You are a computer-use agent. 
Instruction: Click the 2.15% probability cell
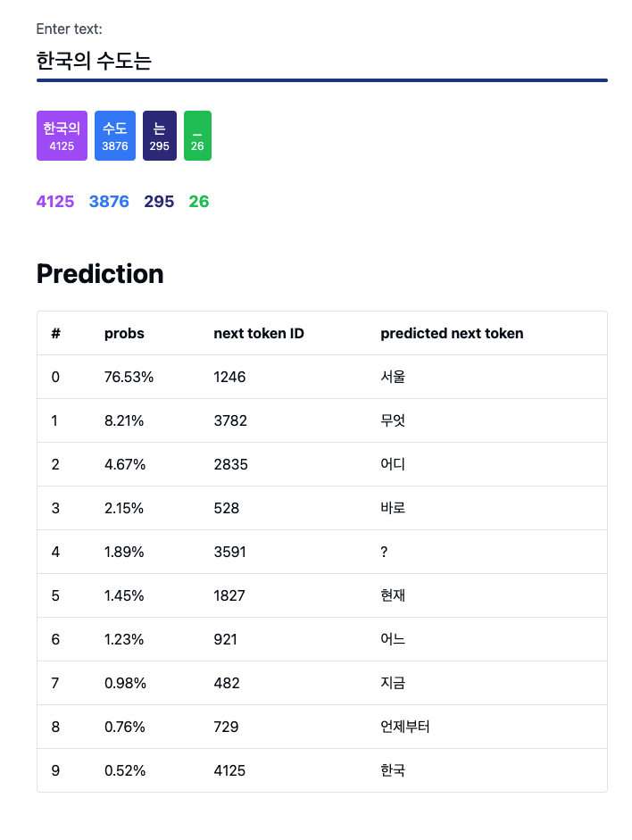pyautogui.click(x=124, y=509)
